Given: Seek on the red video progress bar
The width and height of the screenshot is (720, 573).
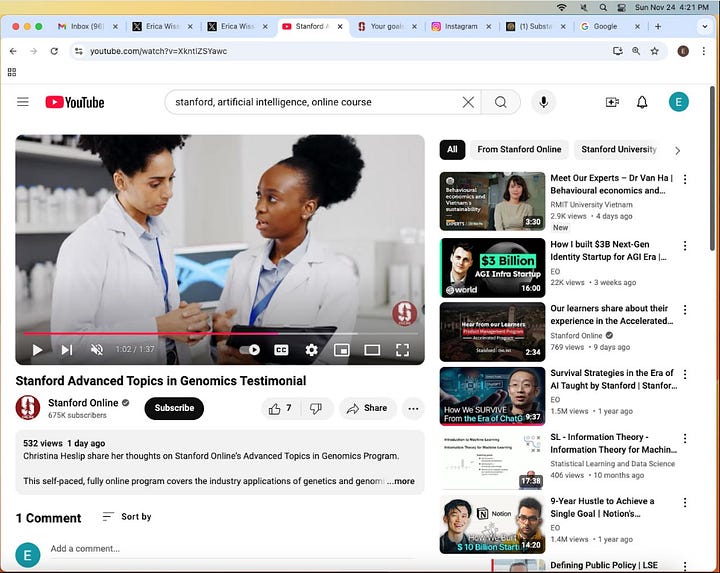Looking at the screenshot, I should [x=220, y=333].
